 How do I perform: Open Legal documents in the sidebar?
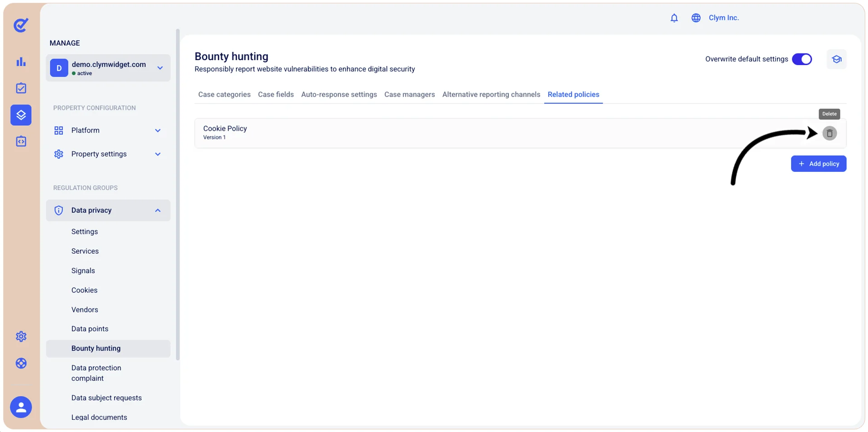point(99,418)
